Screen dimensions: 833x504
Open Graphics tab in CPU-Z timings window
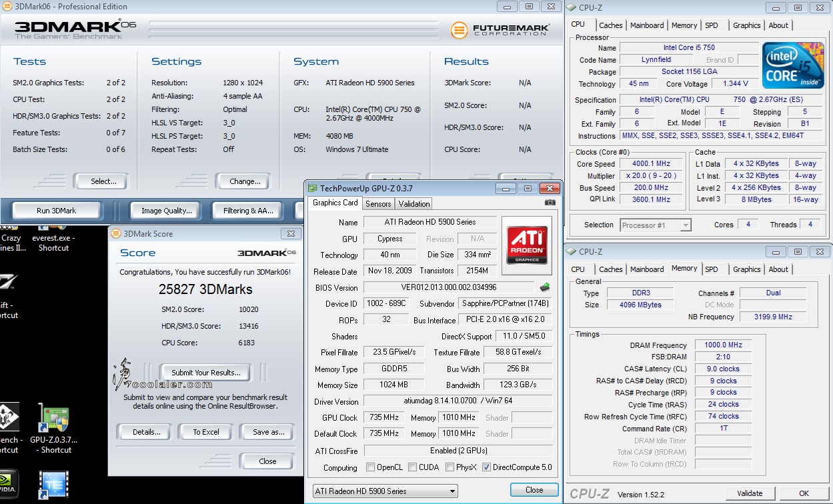coord(746,269)
